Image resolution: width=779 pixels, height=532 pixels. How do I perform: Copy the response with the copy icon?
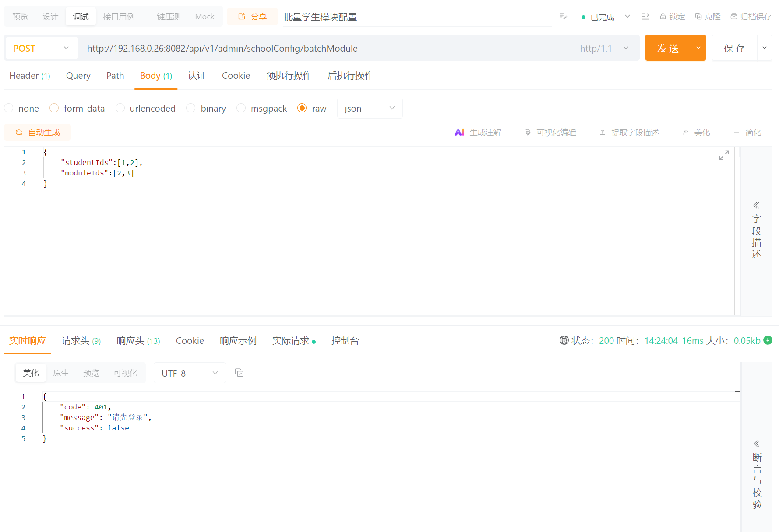(239, 373)
